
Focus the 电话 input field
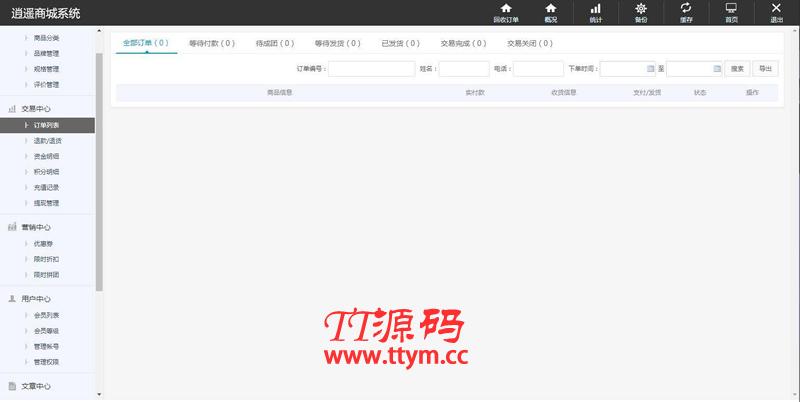tap(538, 69)
